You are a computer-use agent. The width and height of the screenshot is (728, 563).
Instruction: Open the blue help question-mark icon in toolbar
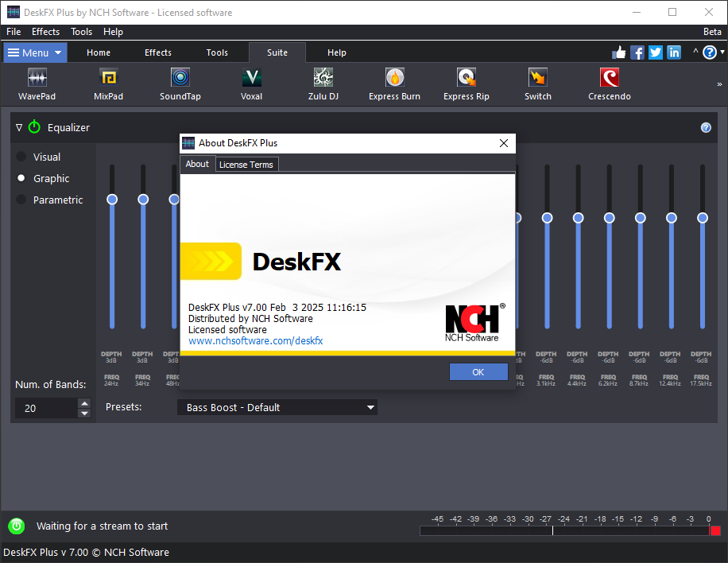[710, 52]
